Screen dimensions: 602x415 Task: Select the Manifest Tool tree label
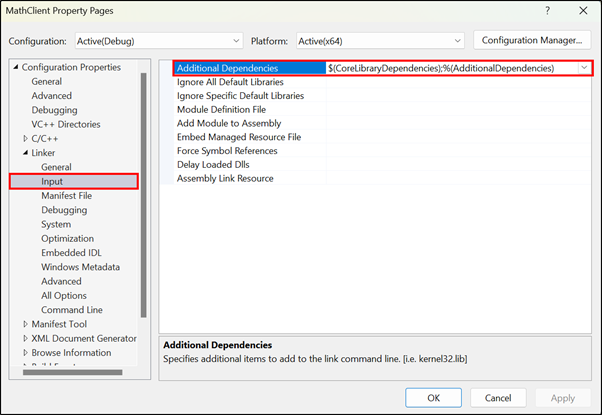pyautogui.click(x=59, y=324)
